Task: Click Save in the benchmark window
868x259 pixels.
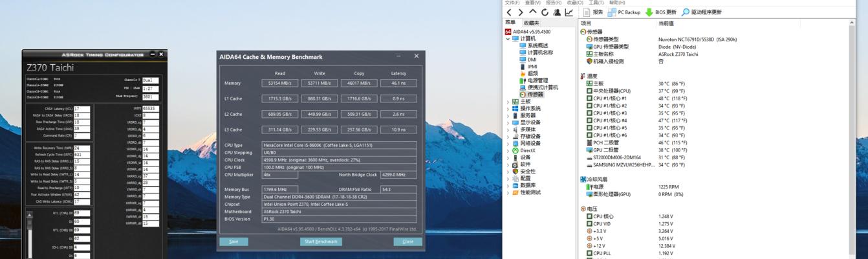Action: coord(233,242)
